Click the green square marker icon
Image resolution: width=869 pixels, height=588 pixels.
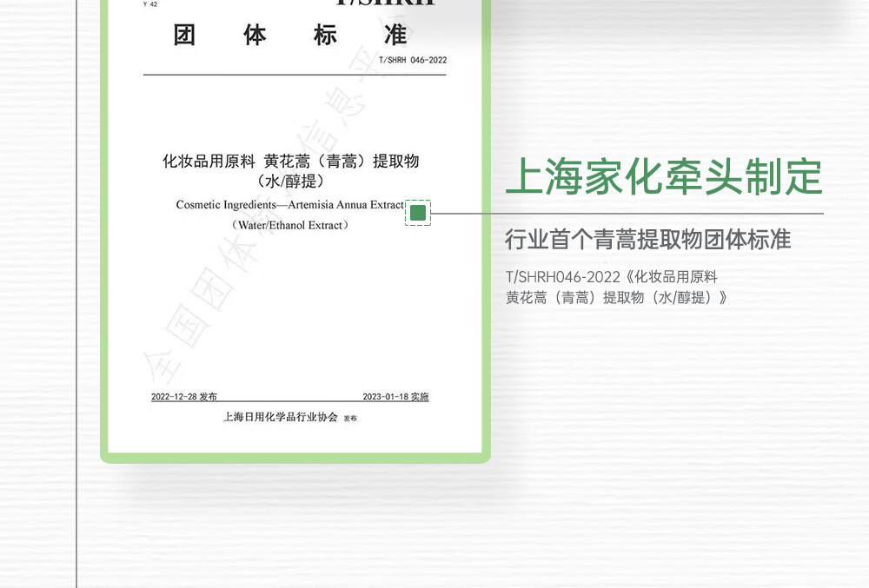tap(418, 213)
